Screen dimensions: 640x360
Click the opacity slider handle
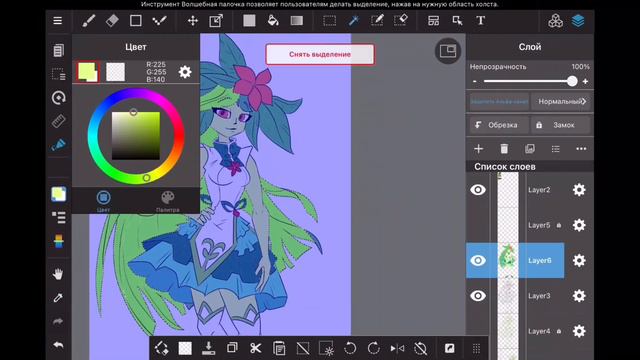572,81
